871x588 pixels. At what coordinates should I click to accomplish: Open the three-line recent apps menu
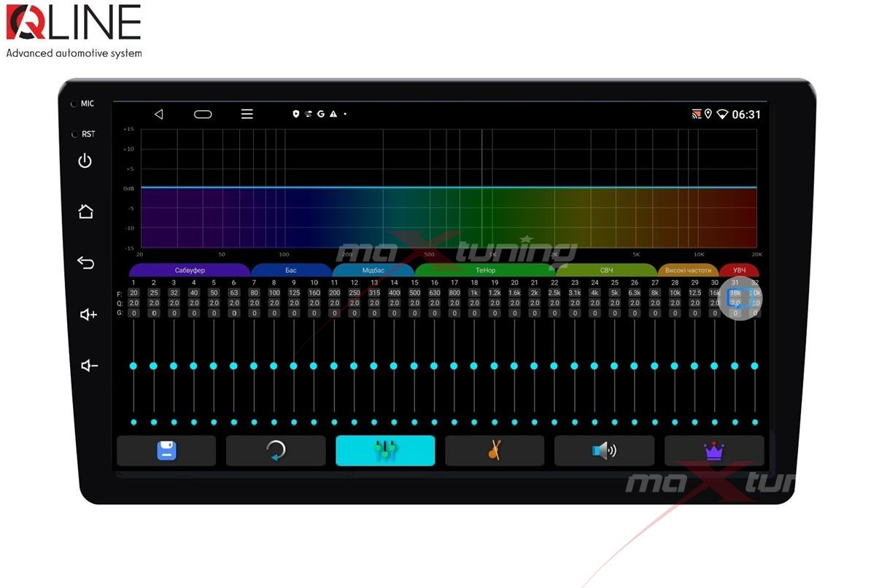(247, 115)
